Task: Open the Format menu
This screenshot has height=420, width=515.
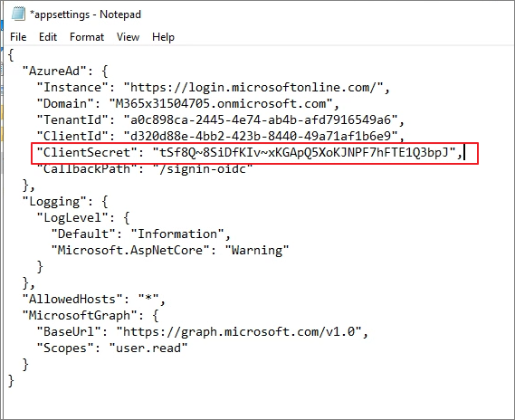Action: click(87, 37)
